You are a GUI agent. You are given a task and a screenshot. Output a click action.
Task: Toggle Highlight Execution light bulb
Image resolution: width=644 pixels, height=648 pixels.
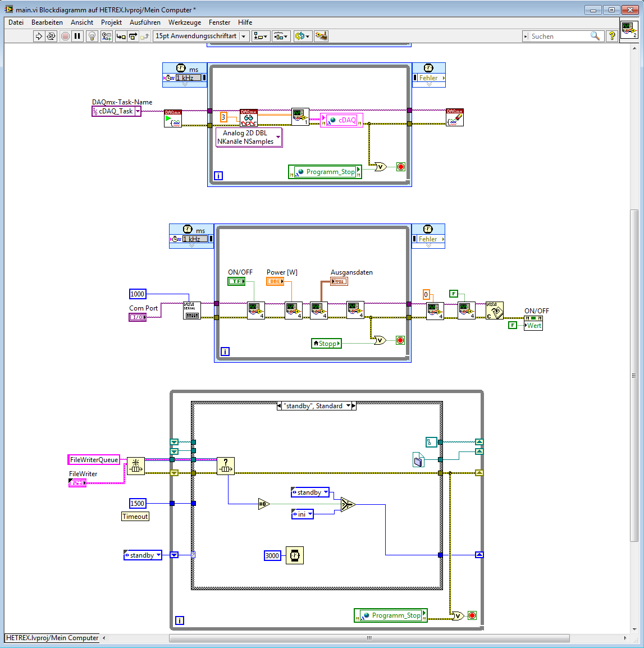tap(92, 36)
